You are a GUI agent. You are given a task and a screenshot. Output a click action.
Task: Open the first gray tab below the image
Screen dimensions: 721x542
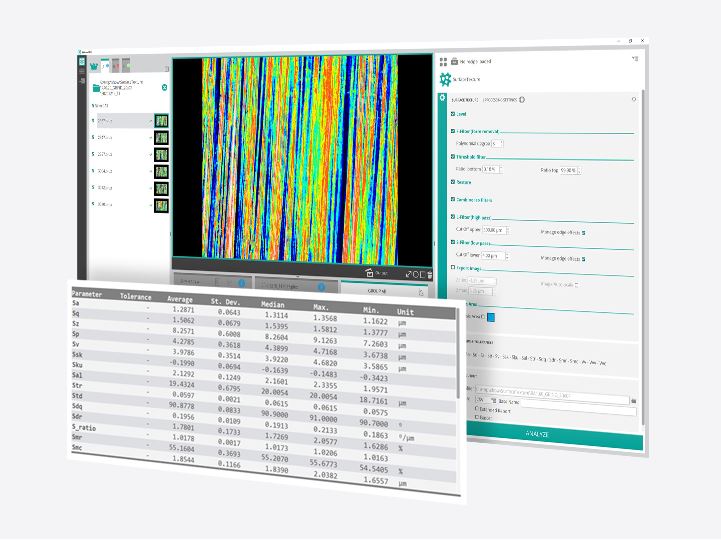(x=212, y=282)
